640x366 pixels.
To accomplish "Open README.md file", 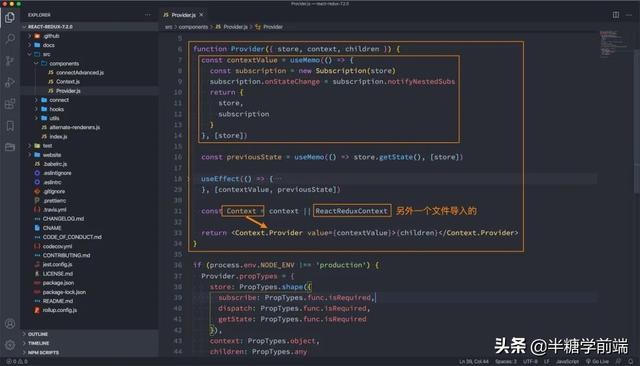I will point(90,301).
